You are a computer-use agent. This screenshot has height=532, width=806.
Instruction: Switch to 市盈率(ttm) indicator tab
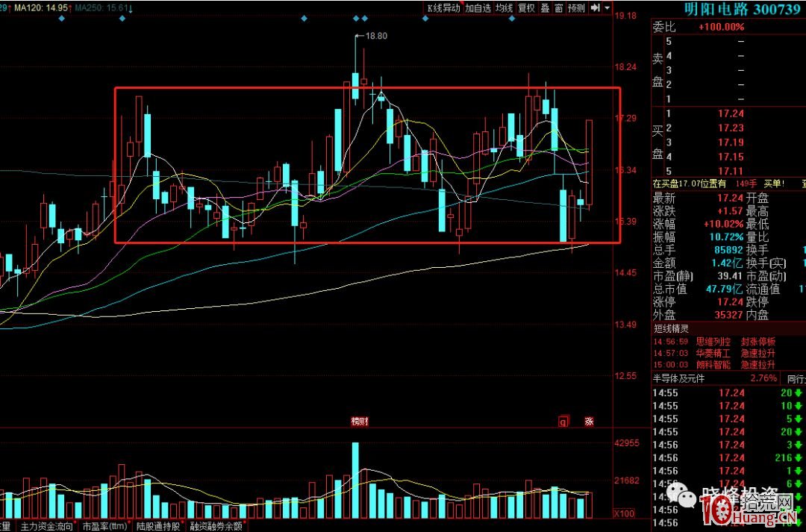105,526
